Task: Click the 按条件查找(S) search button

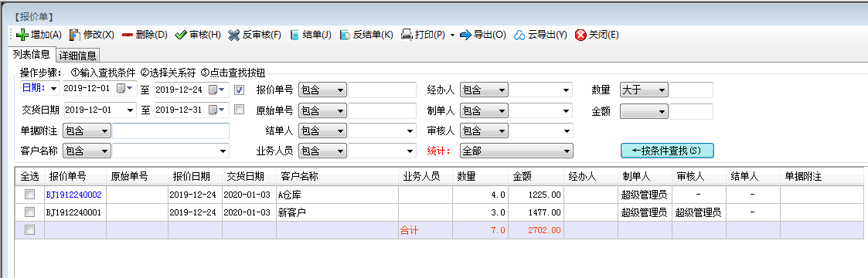Action: click(667, 151)
